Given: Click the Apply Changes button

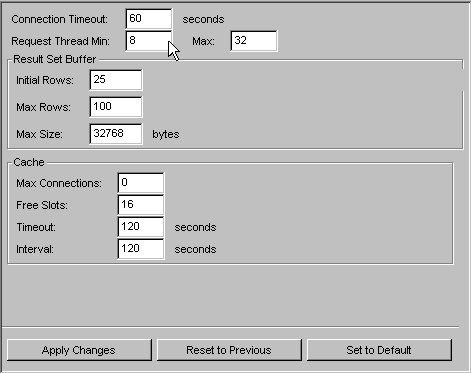Looking at the screenshot, I should coord(79,350).
